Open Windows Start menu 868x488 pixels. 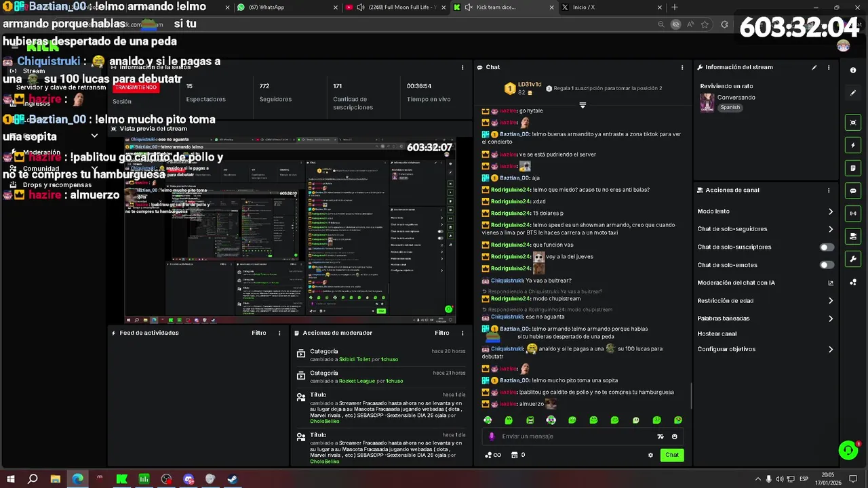[x=10, y=479]
